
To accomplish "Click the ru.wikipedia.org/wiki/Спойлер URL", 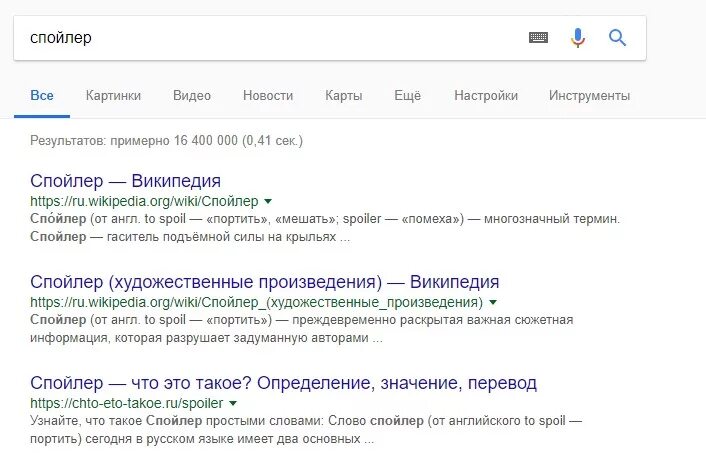I will [144, 201].
